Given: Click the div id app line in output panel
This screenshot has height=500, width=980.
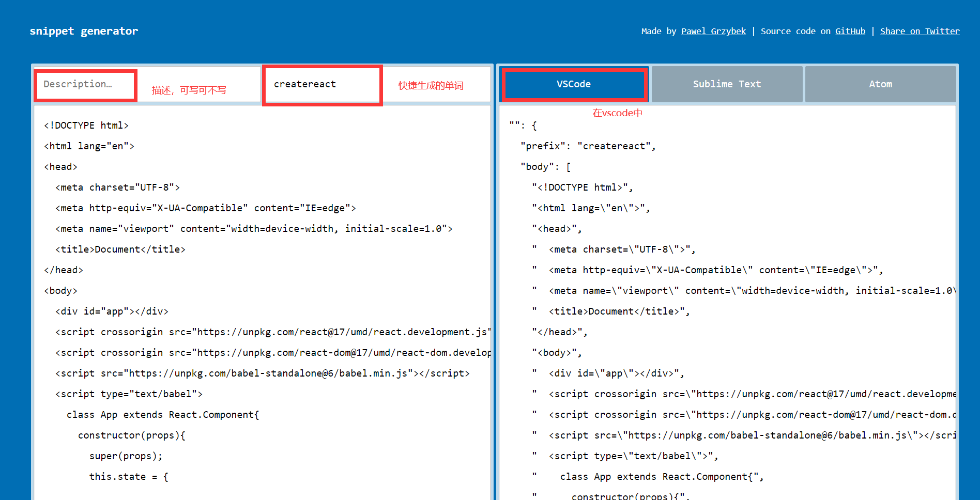Looking at the screenshot, I should click(608, 373).
